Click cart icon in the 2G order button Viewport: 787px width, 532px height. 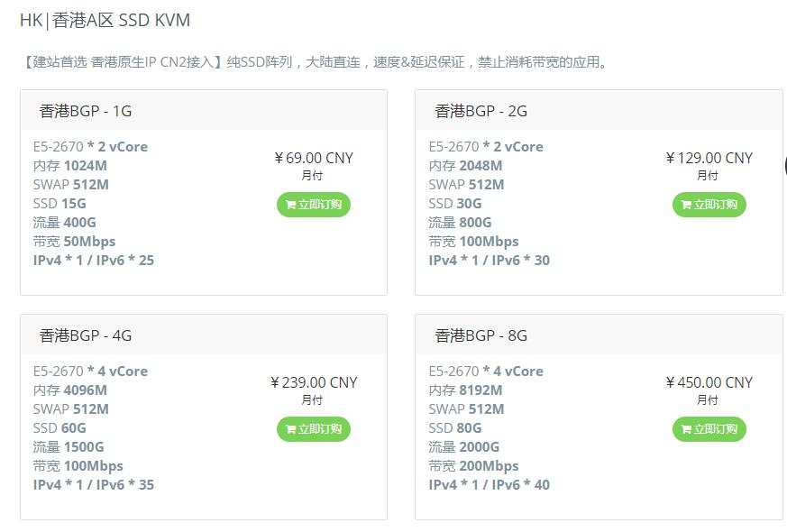point(686,205)
